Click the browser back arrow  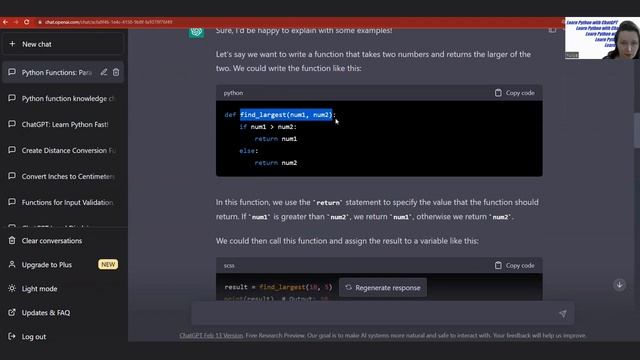point(5,22)
